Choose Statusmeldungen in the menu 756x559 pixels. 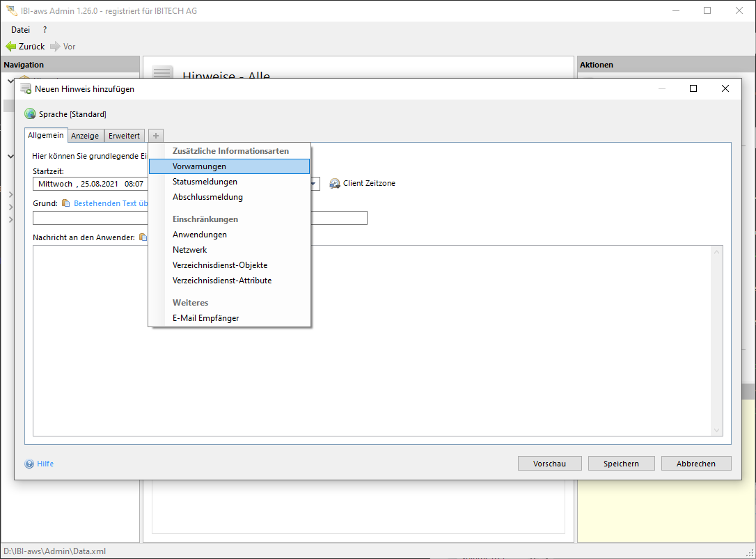[205, 182]
